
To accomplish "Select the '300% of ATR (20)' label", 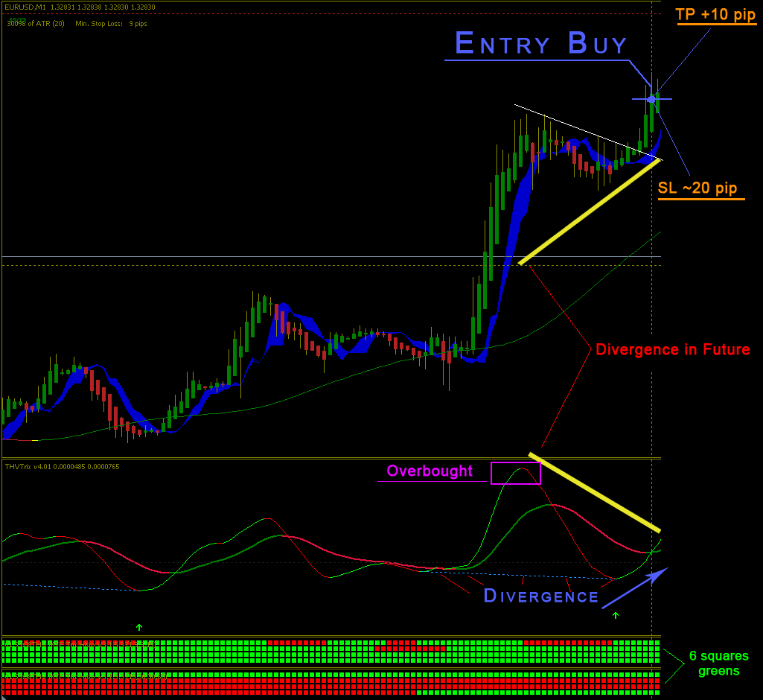I will (36, 23).
